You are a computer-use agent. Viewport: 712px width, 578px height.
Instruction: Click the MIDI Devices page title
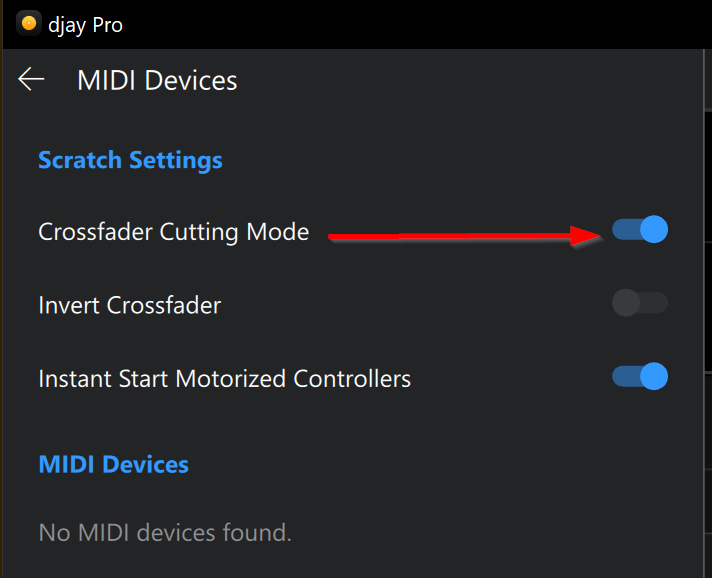click(157, 80)
